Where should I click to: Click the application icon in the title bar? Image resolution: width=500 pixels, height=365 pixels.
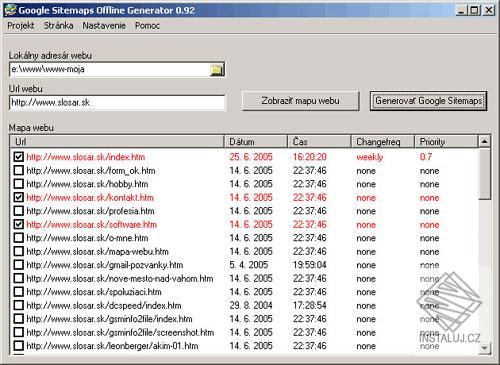point(10,10)
